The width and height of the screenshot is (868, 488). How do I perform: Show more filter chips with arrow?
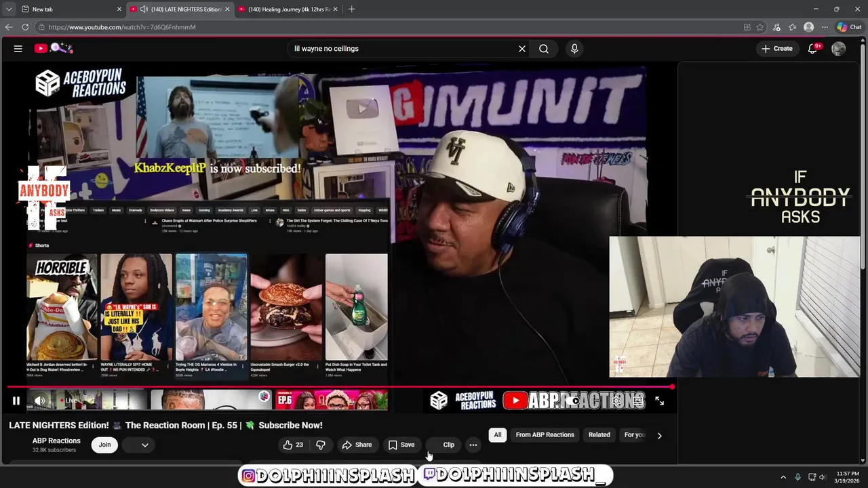659,436
